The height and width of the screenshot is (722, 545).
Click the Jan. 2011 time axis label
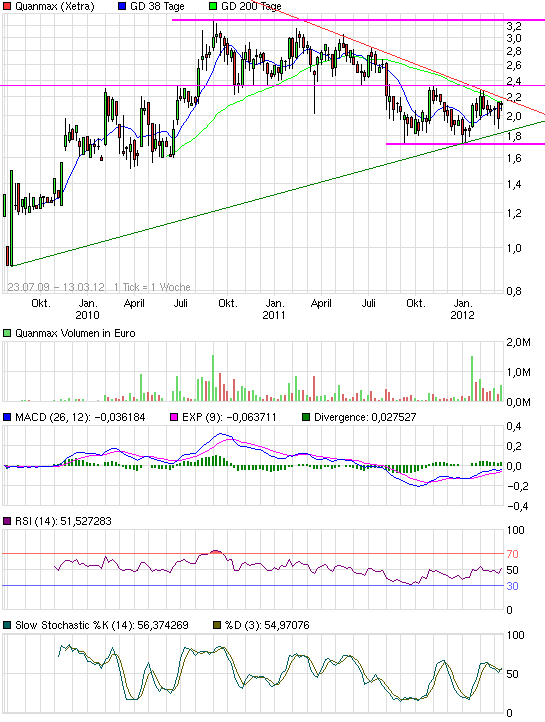tap(274, 309)
